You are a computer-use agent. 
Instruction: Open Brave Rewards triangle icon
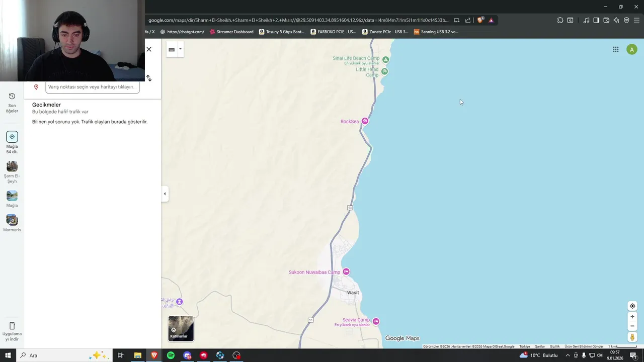[x=491, y=20]
